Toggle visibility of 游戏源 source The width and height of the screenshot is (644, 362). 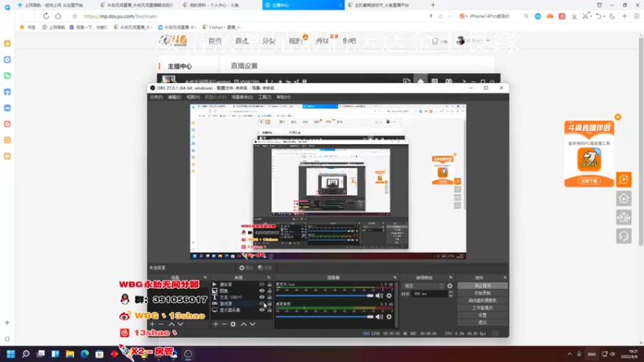[262, 304]
